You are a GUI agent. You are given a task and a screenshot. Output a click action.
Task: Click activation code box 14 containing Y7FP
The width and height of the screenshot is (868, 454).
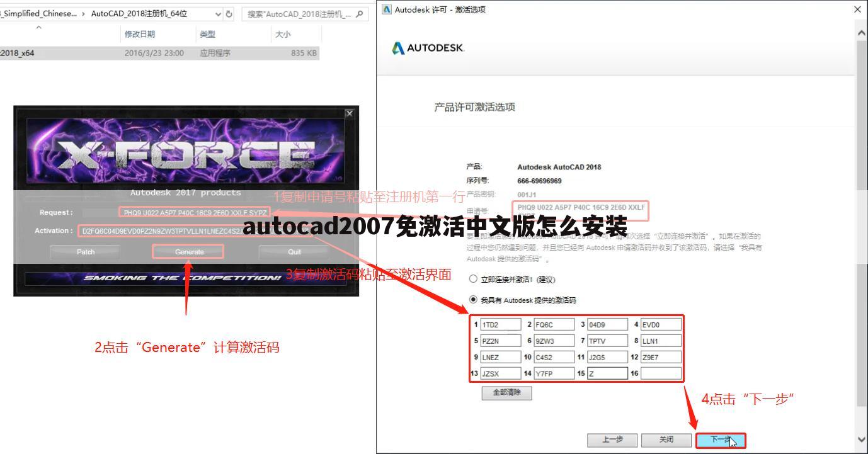click(x=554, y=373)
